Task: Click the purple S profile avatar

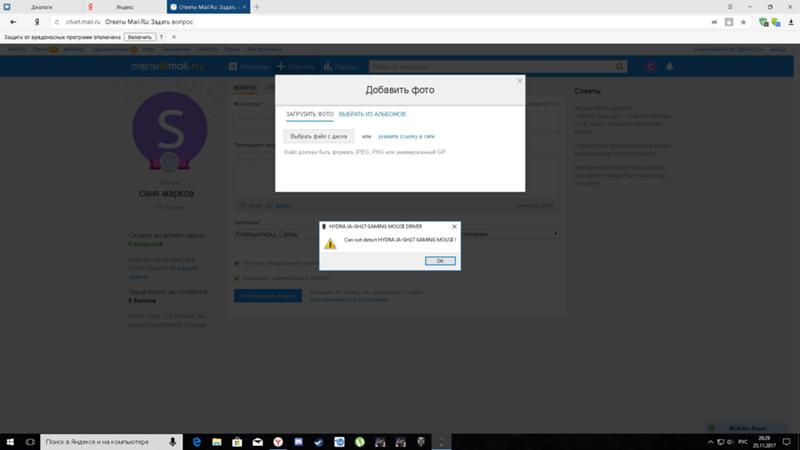Action: 170,130
